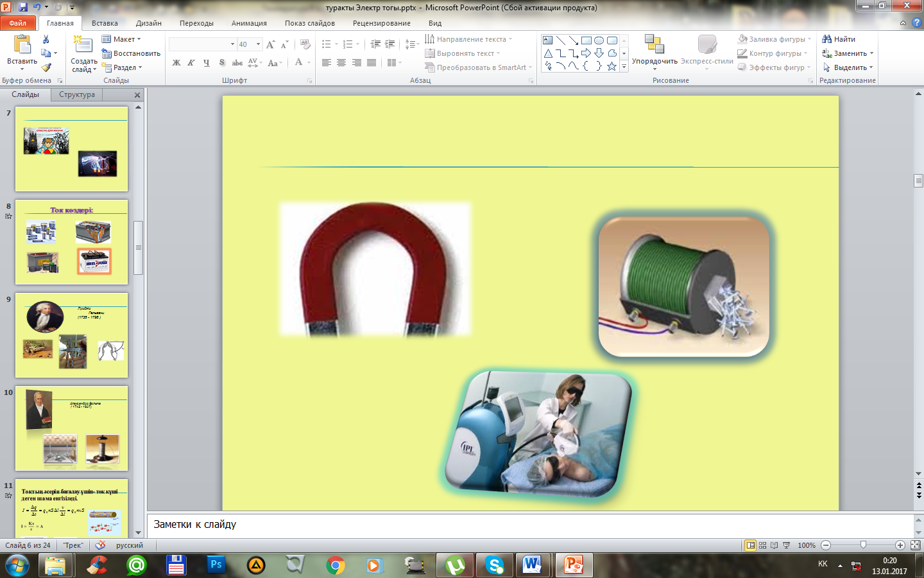This screenshot has width=924, height=578.
Task: Select slide 8 thumbnail titled Ток көздері
Action: [x=71, y=242]
